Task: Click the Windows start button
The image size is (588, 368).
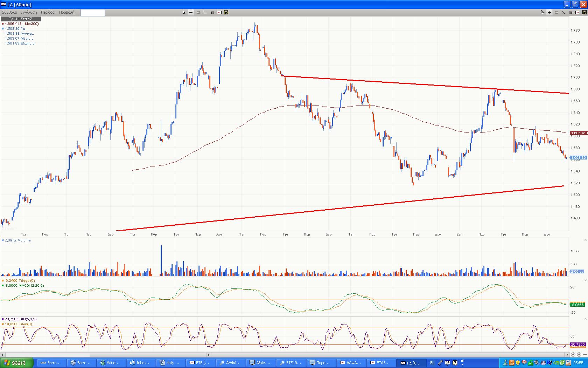Action: [16, 363]
